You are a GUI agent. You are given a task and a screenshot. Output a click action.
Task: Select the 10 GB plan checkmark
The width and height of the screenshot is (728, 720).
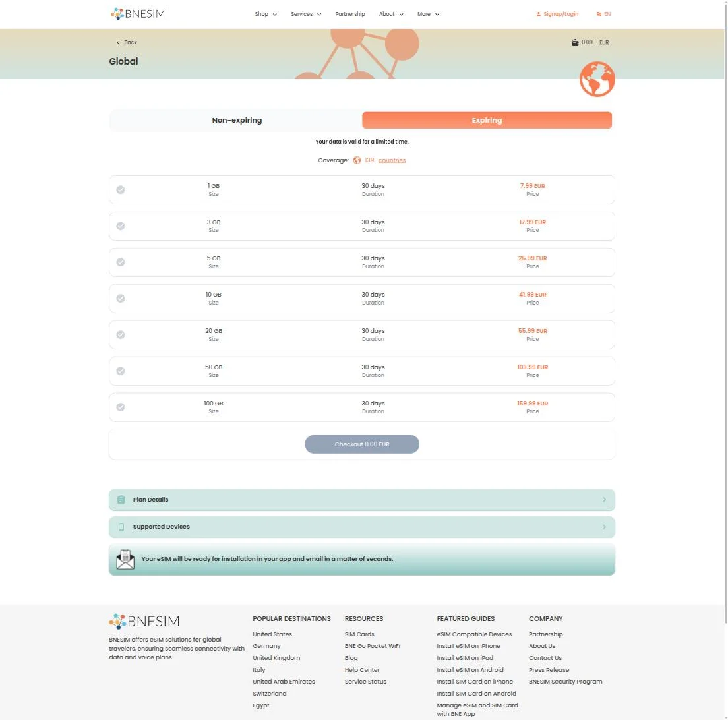(121, 299)
